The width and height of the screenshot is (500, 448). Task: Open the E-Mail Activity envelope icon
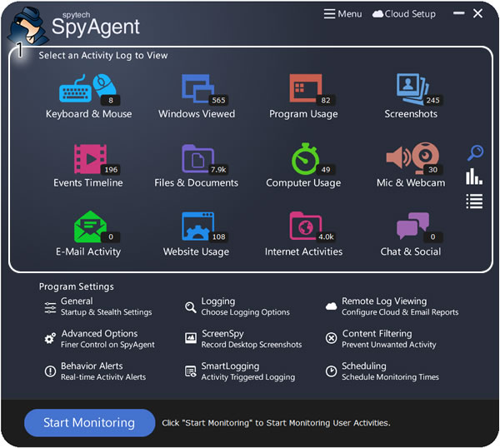point(90,226)
